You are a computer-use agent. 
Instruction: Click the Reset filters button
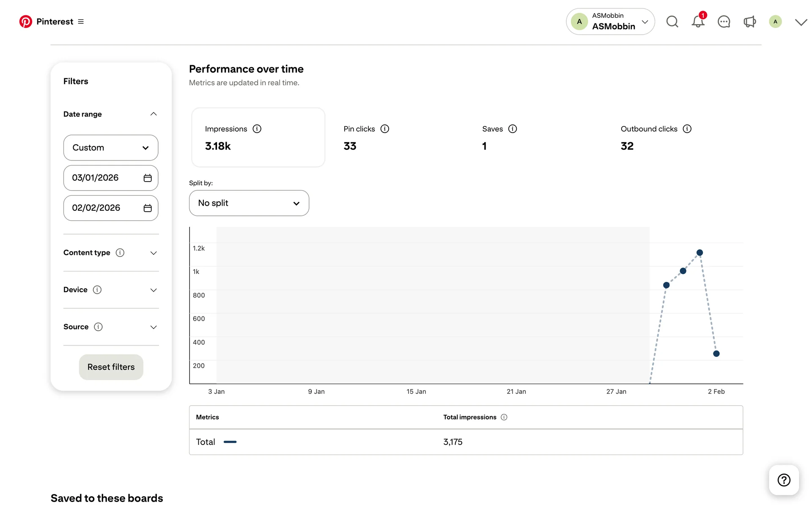[x=111, y=367]
